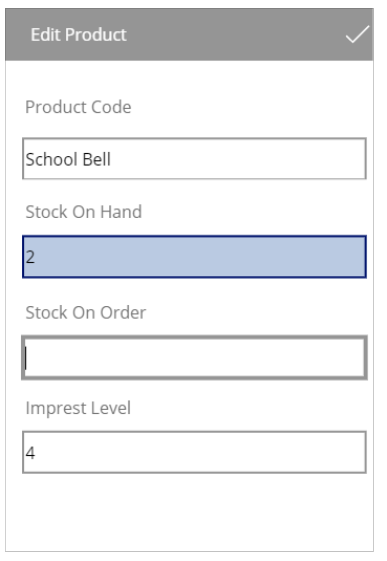Click the Product Code label
Viewport: 387px width, 561px height.
coord(78,107)
